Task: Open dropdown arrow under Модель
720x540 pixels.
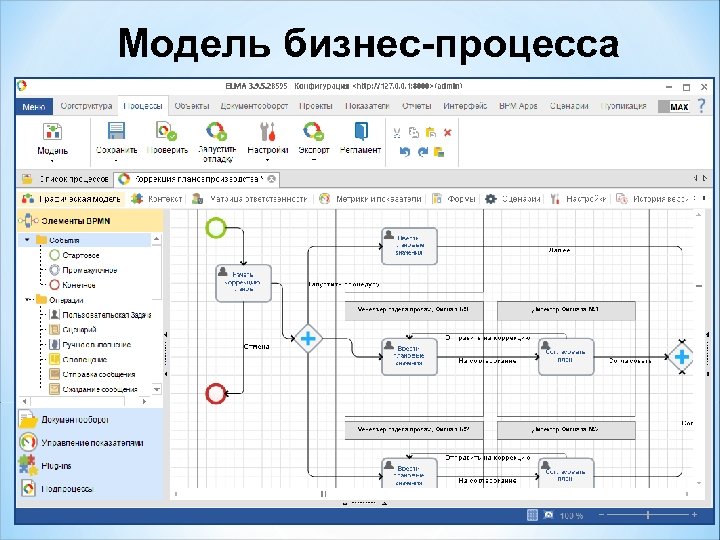Action: 52,161
